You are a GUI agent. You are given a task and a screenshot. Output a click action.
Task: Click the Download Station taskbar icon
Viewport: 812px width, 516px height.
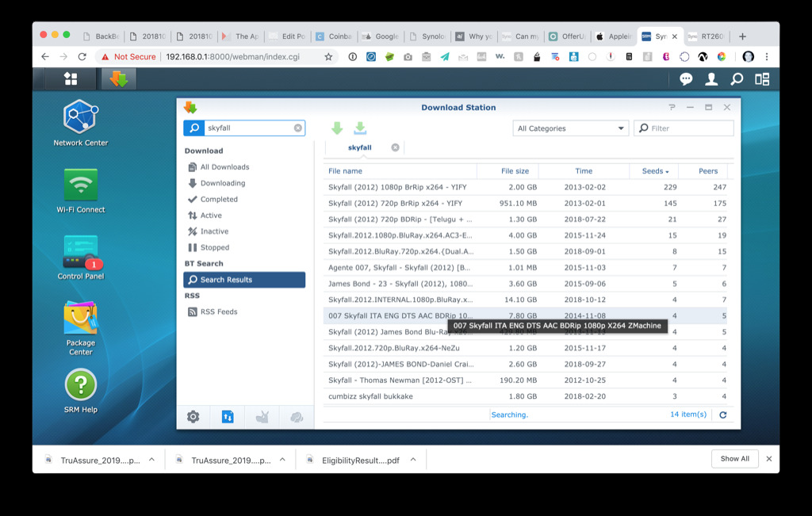pyautogui.click(x=119, y=78)
